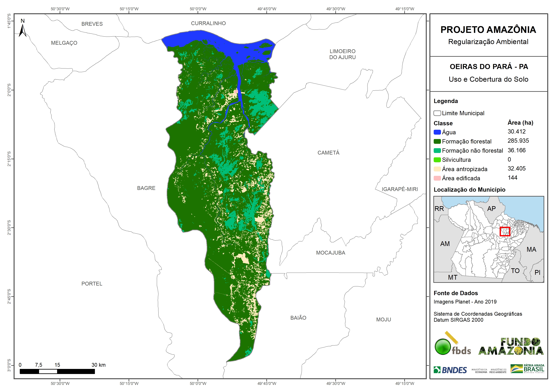
Task: Click the bright green Silvicultura swatch
Action: pos(437,160)
